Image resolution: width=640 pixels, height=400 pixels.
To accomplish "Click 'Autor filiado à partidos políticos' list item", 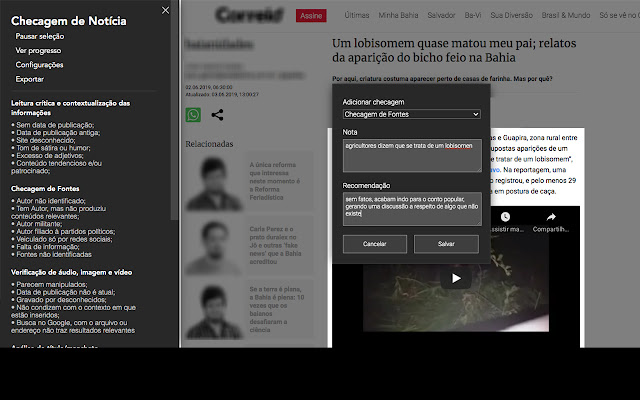I will tap(63, 231).
